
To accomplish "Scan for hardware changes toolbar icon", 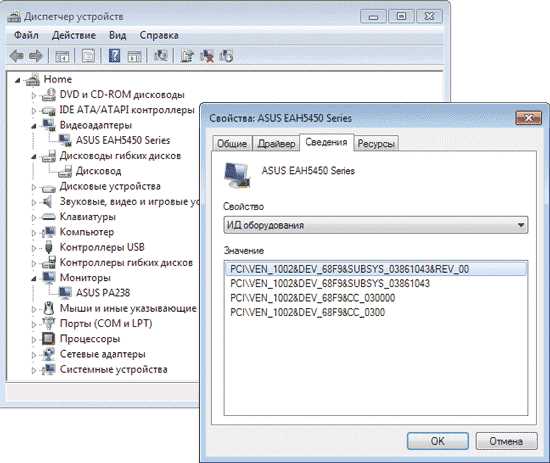I will (x=161, y=55).
